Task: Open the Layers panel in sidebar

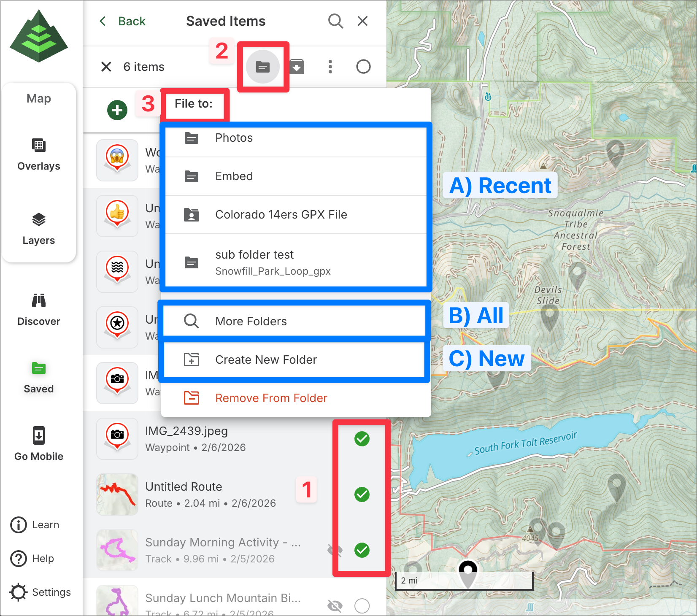Action: (39, 229)
